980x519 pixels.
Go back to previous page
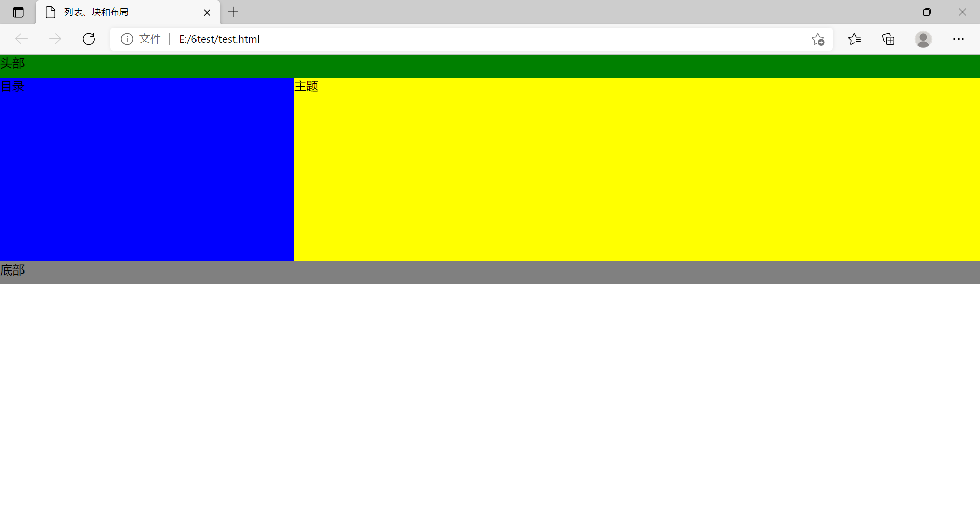21,39
